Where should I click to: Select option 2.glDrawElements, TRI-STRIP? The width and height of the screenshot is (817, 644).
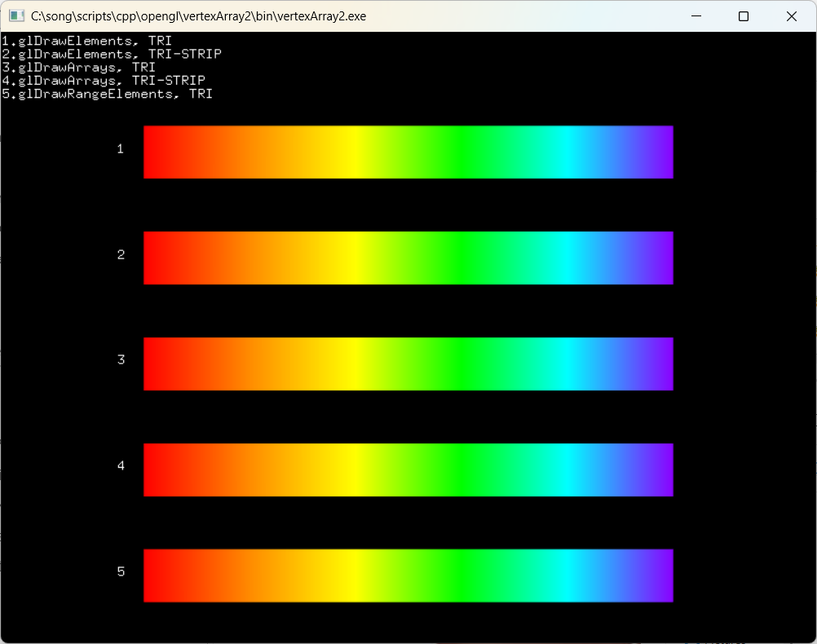110,54
